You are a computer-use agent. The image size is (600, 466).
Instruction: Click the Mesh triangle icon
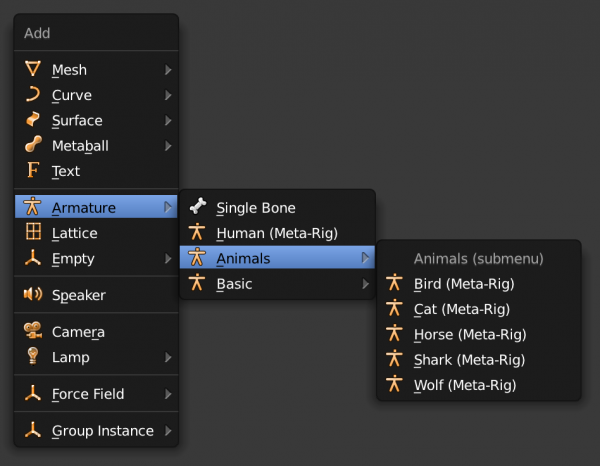click(x=33, y=69)
